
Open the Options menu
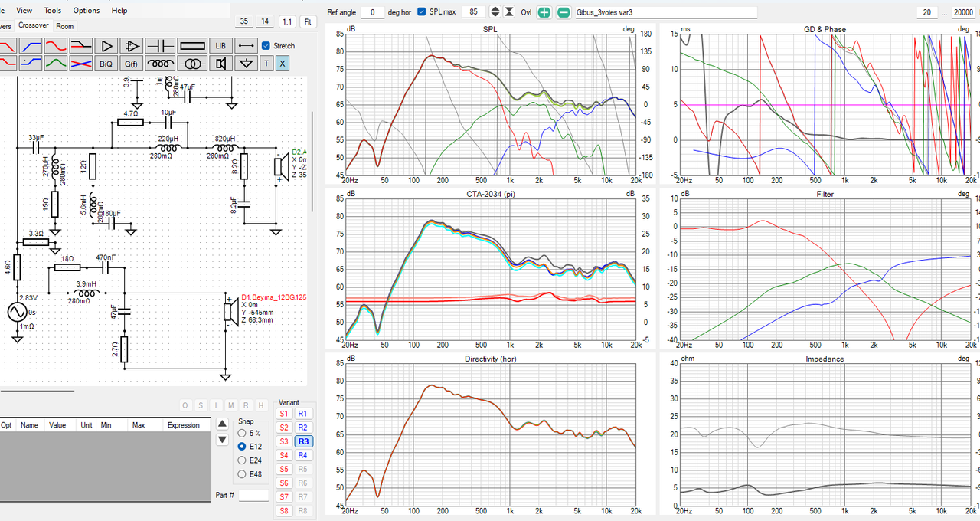pyautogui.click(x=87, y=11)
